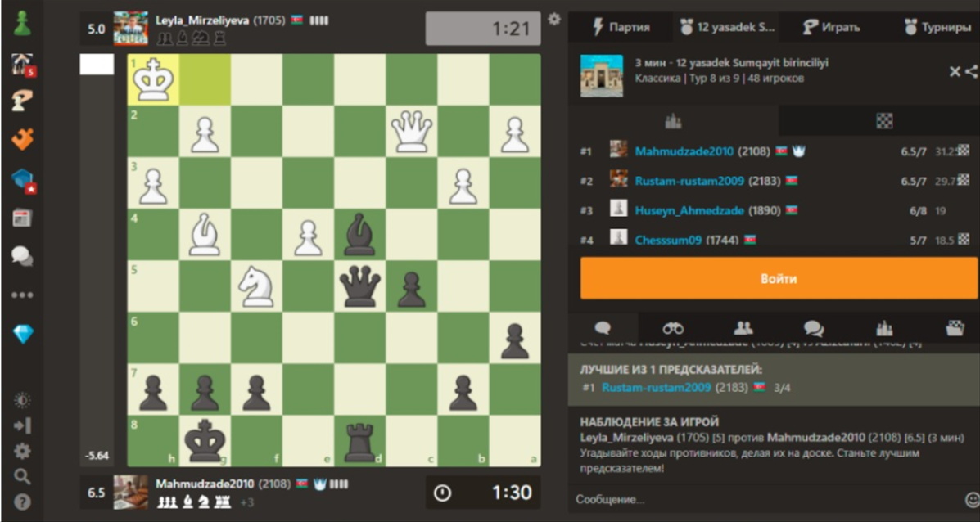
Task: Open the emoji smiley picker
Action: (971, 500)
